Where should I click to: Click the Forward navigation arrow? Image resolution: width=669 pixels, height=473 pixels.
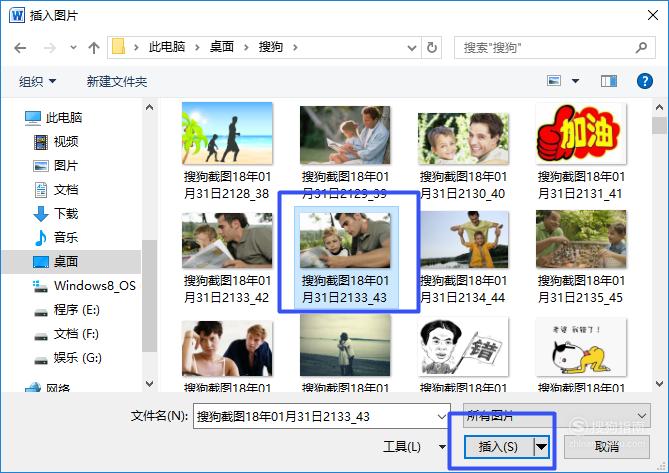(50, 48)
